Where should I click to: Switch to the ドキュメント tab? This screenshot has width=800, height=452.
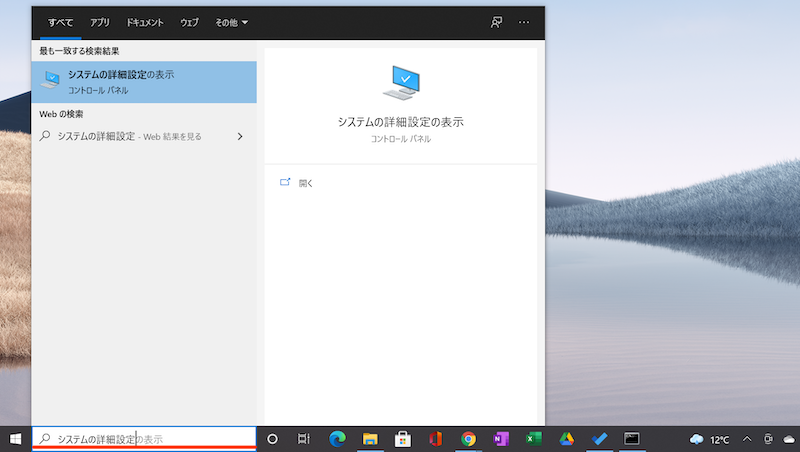[x=145, y=22]
